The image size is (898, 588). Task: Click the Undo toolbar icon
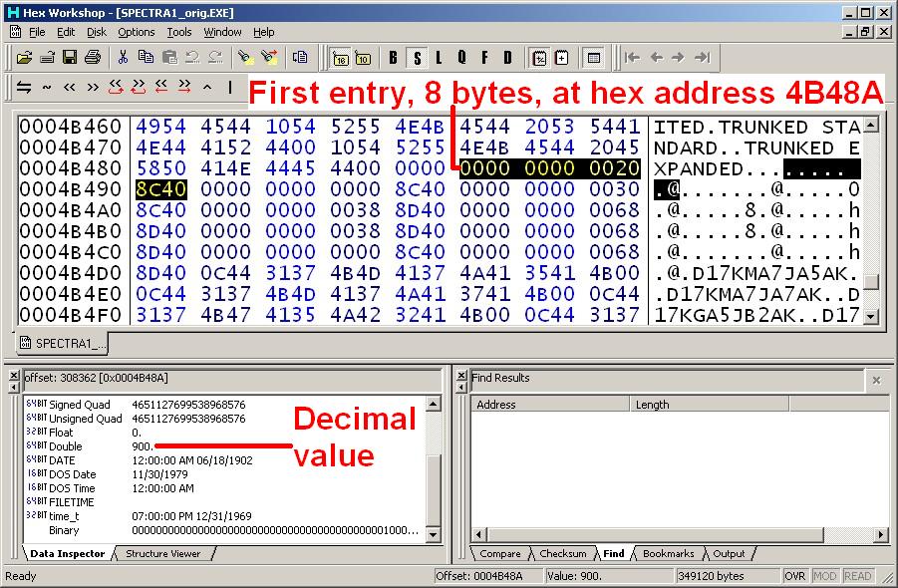point(192,57)
